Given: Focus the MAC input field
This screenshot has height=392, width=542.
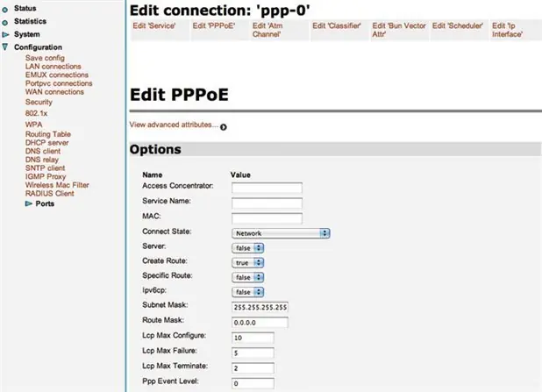Looking at the screenshot, I should pos(267,218).
